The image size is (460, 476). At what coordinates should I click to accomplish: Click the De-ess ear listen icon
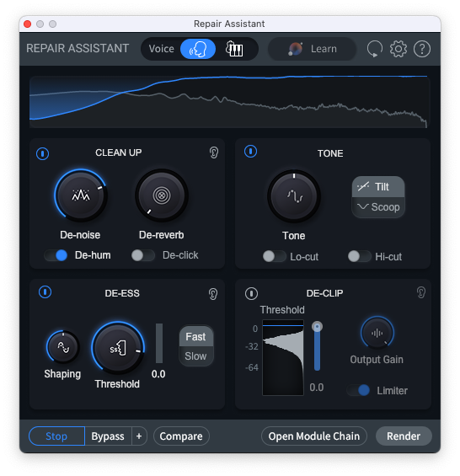[213, 294]
